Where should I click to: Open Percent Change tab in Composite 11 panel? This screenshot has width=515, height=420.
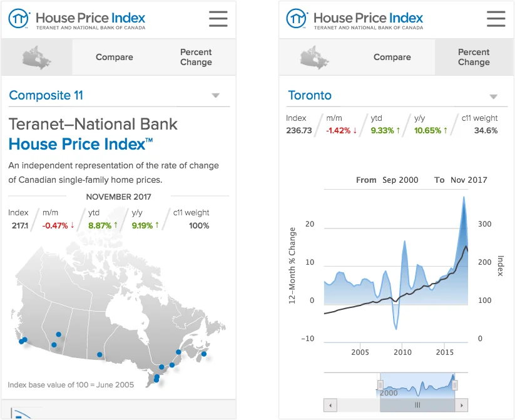196,58
